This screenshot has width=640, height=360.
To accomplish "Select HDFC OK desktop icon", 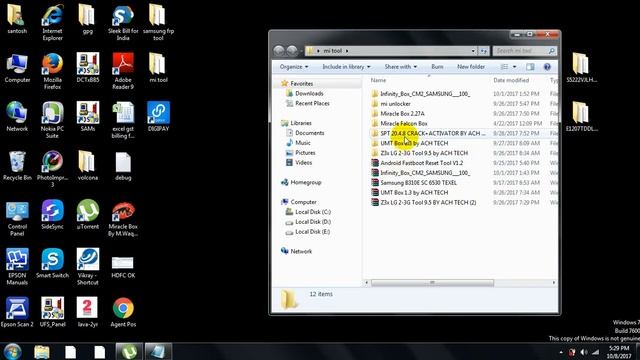I will [123, 266].
